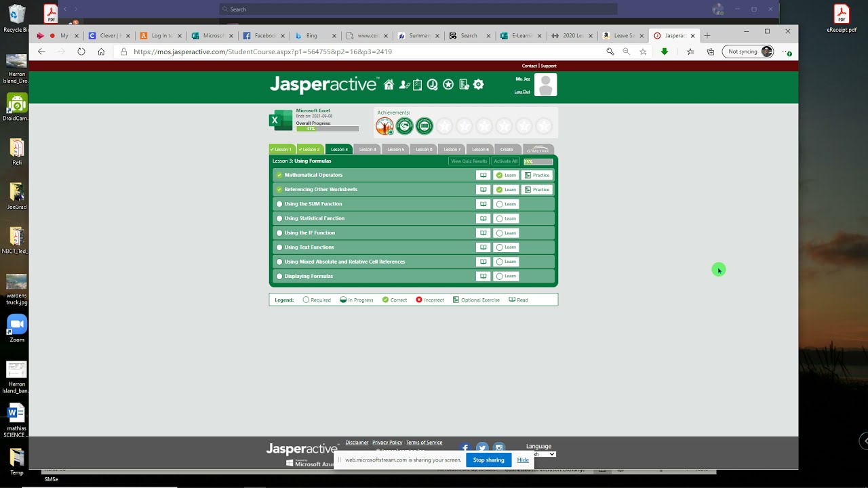Screen dimensions: 868x488
Task: Open the GMetrix tab
Action: [538, 149]
